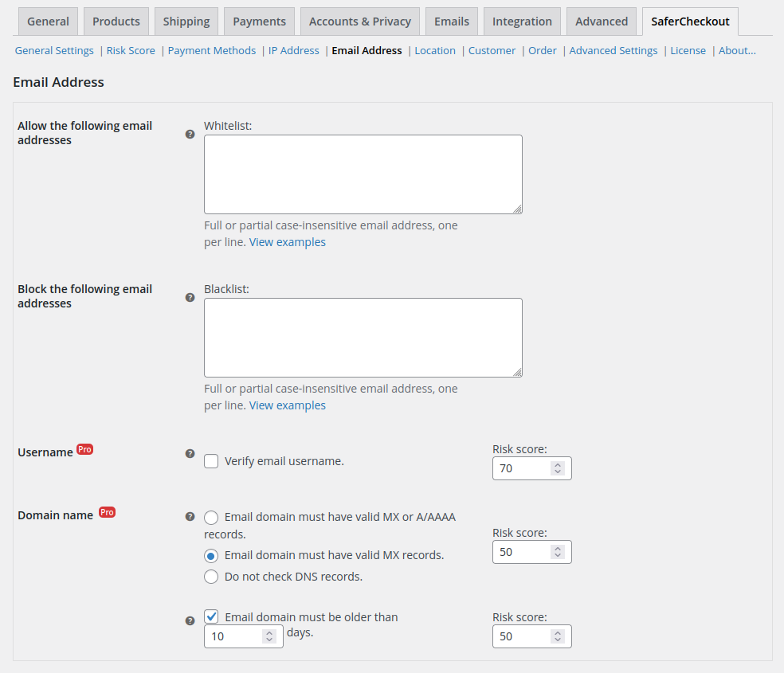Select MX or A/AAAA records radio option
Viewport: 784px width, 673px height.
click(x=211, y=518)
